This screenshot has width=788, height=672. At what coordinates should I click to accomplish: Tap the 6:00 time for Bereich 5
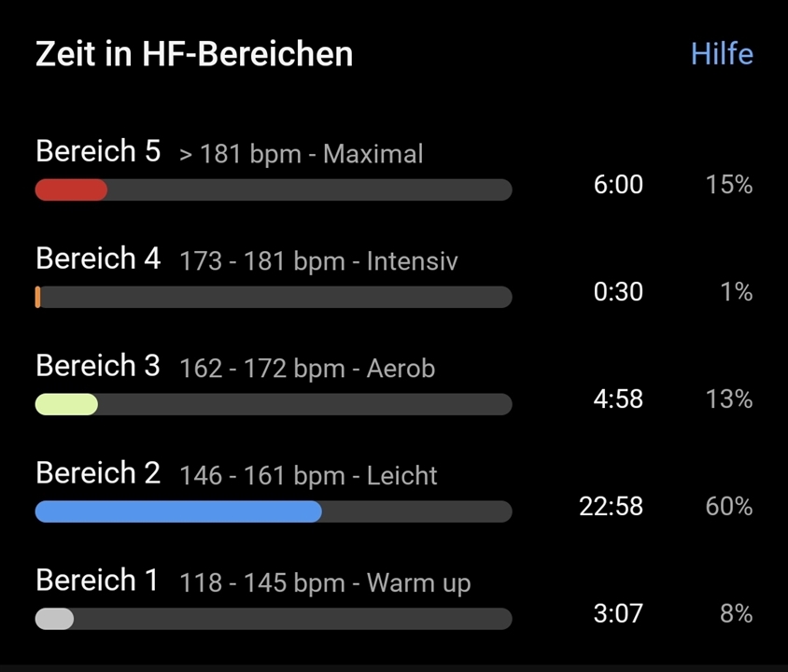pos(618,184)
